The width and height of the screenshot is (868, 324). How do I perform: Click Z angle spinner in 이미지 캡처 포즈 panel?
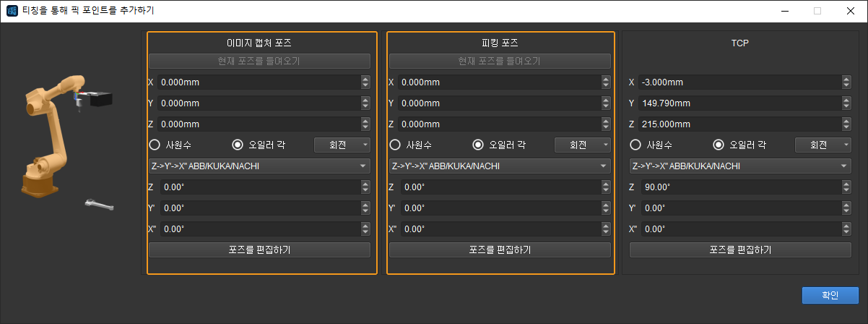(x=365, y=187)
